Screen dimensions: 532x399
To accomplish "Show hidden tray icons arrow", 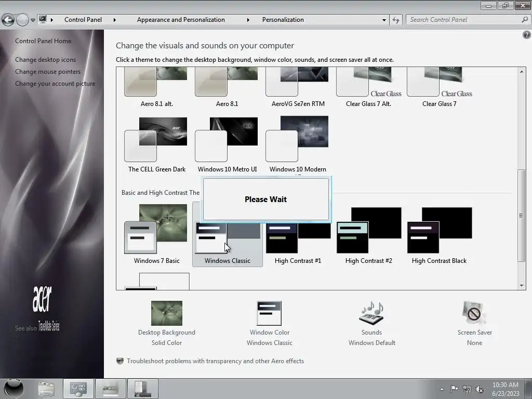I will point(442,389).
